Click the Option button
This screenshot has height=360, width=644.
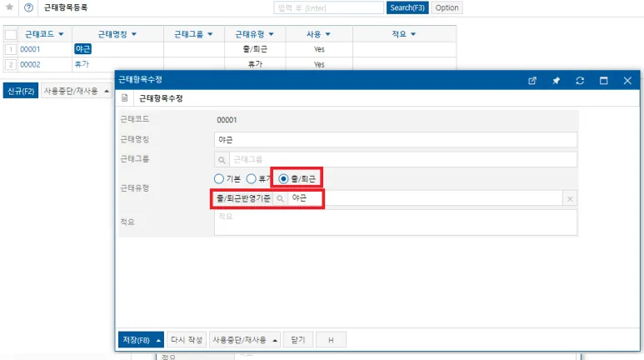point(447,7)
